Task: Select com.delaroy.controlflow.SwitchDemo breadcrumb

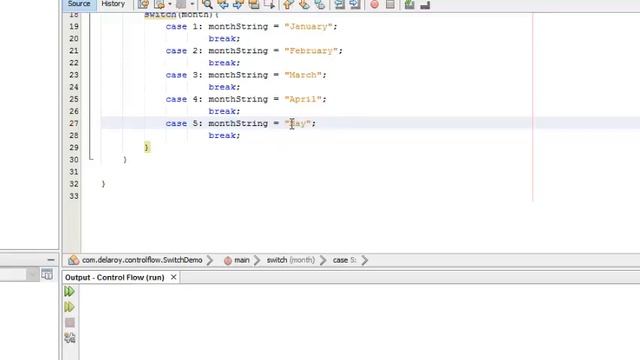Action: click(142, 260)
